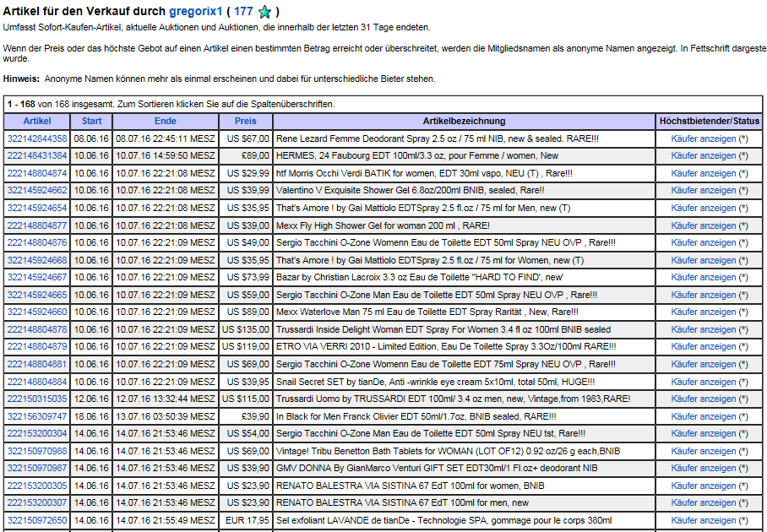767x532 pixels.
Task: Show buyer for HERMES 24 Faubourg EDT
Action: [x=704, y=156]
